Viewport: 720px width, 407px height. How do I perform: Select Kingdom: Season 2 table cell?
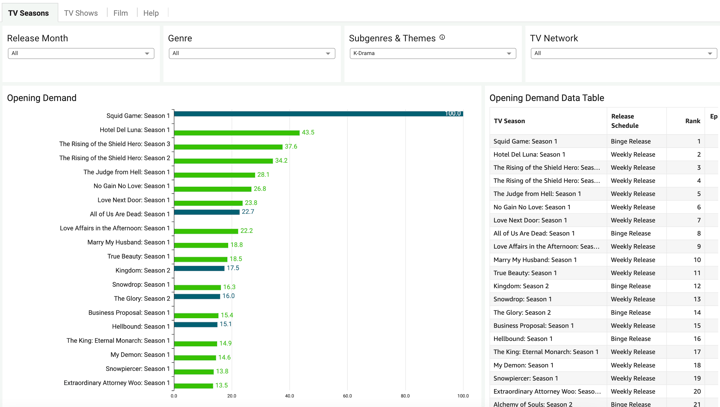coord(548,286)
